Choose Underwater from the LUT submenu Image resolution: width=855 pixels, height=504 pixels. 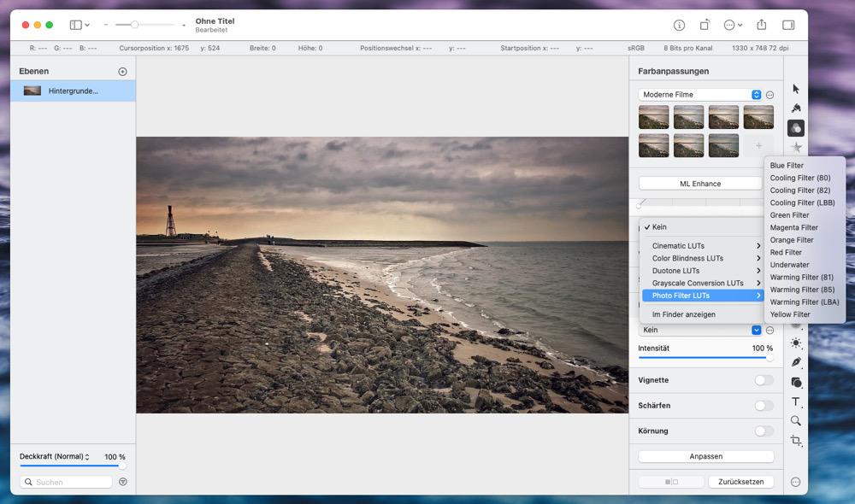pyautogui.click(x=788, y=265)
